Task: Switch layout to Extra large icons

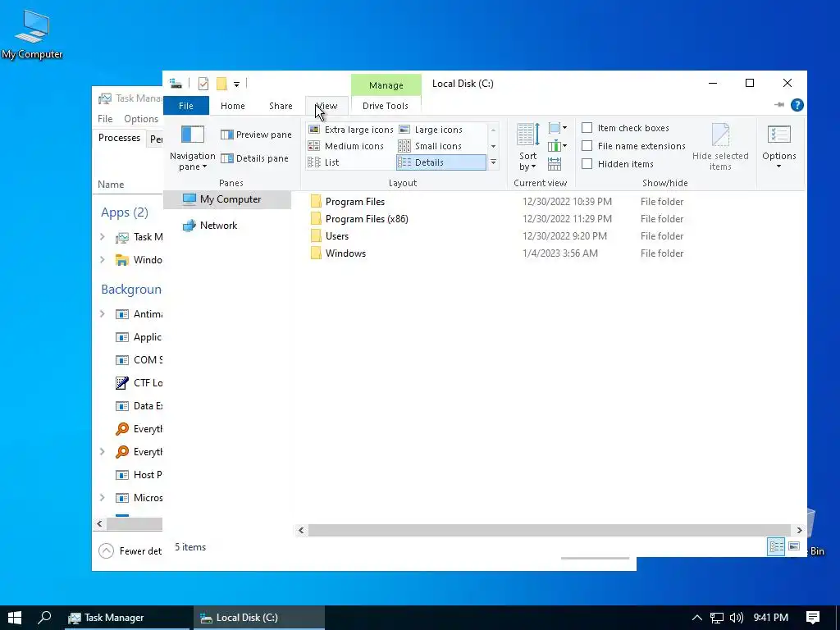Action: pos(351,130)
